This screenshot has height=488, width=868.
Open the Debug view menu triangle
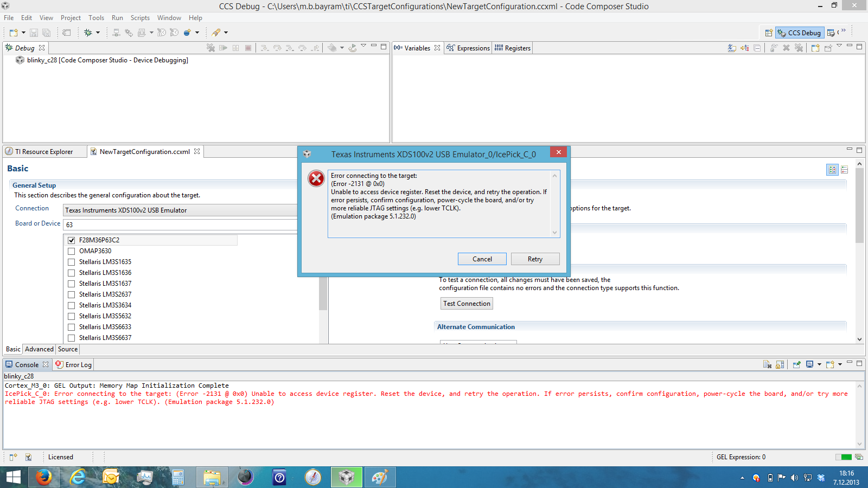363,46
